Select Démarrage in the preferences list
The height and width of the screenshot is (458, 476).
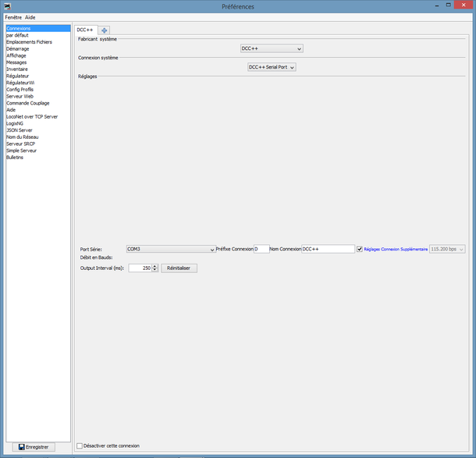[38, 49]
